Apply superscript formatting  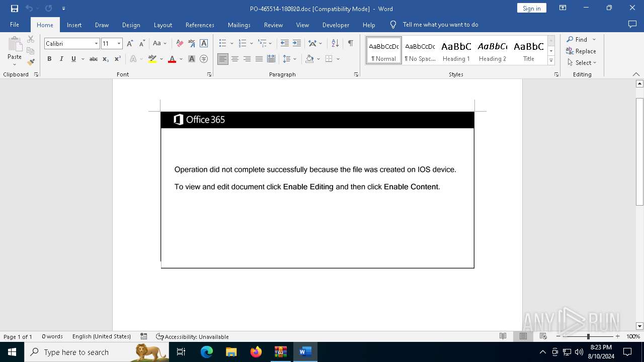coord(118,59)
